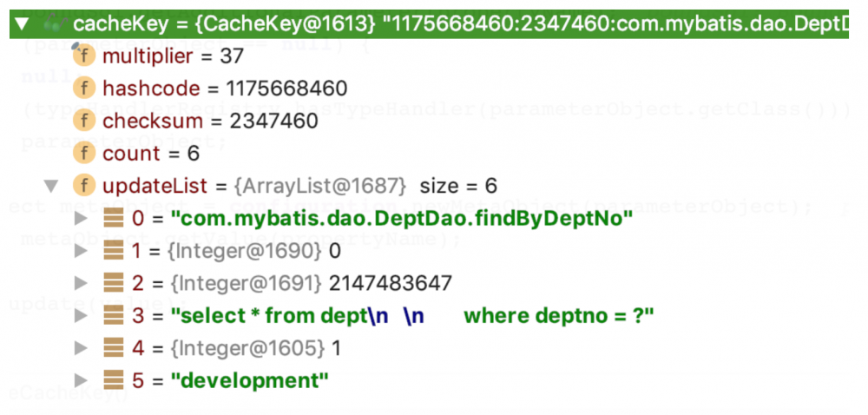Screen dimensions: 868x415
Task: Expand the Integer@1691 element at index 2
Action: 82,283
